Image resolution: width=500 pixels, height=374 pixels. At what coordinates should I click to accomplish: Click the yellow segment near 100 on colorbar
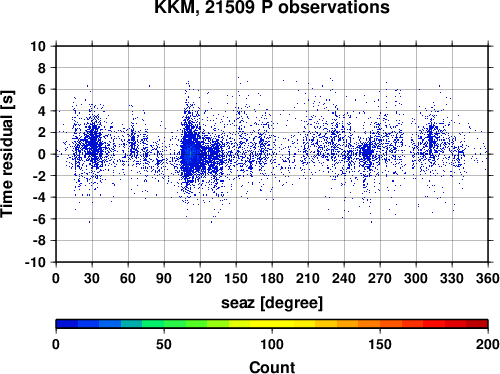pyautogui.click(x=272, y=324)
